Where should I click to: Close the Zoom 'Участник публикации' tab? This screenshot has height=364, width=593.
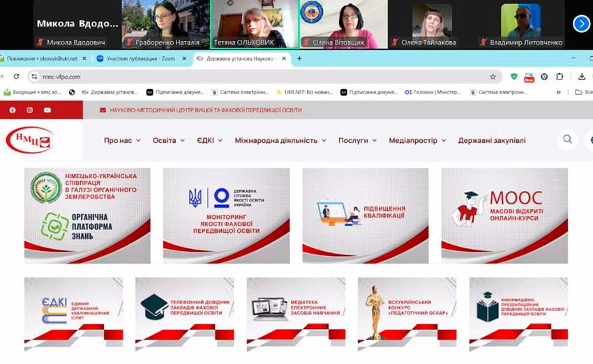184,59
